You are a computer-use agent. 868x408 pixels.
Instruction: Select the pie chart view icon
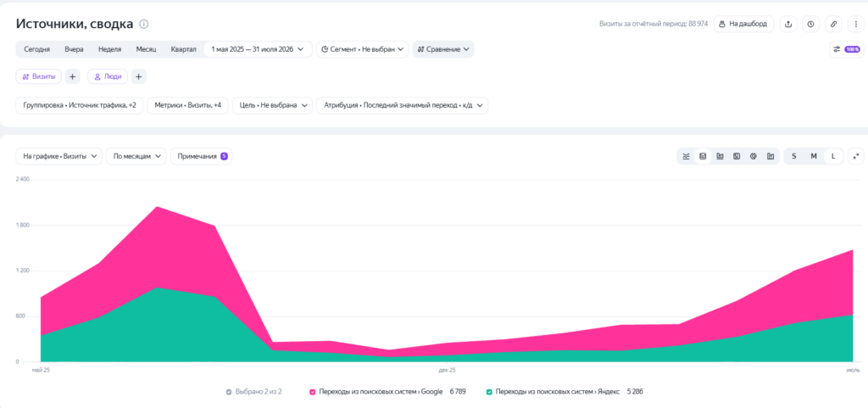(x=754, y=156)
